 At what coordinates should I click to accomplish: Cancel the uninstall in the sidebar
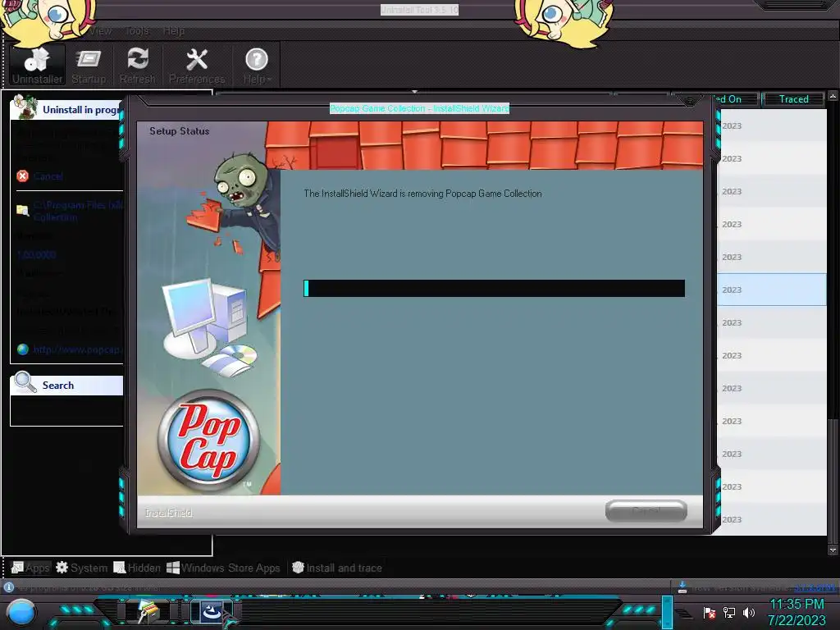point(40,176)
